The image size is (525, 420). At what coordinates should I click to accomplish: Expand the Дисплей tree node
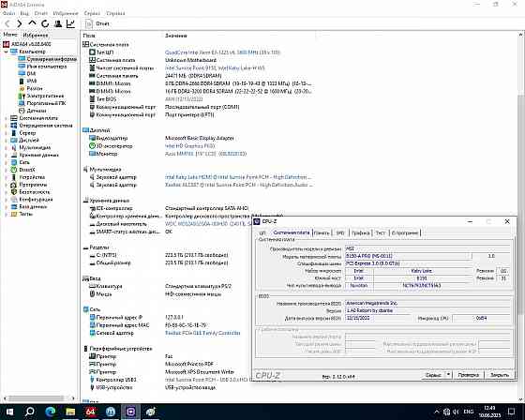(6, 141)
